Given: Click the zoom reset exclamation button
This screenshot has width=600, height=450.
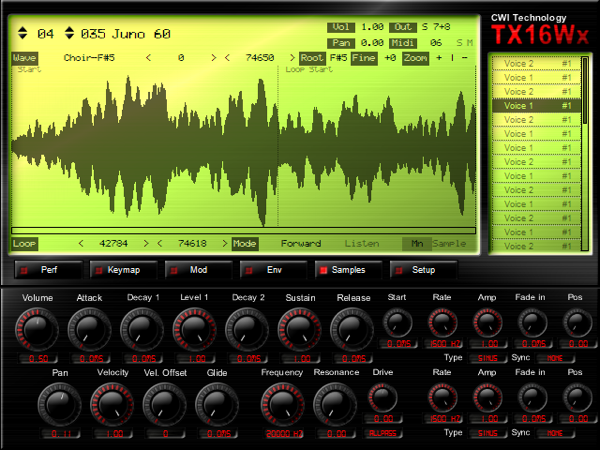Looking at the screenshot, I should (x=452, y=58).
